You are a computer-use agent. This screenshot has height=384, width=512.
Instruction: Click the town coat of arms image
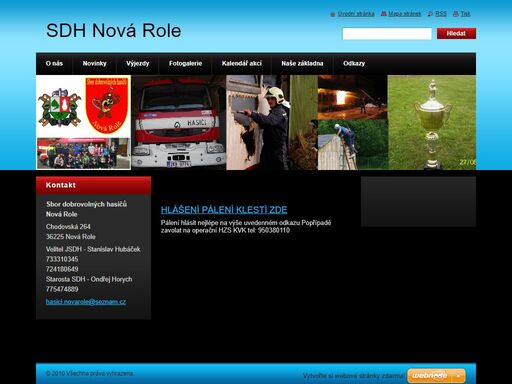pos(60,107)
